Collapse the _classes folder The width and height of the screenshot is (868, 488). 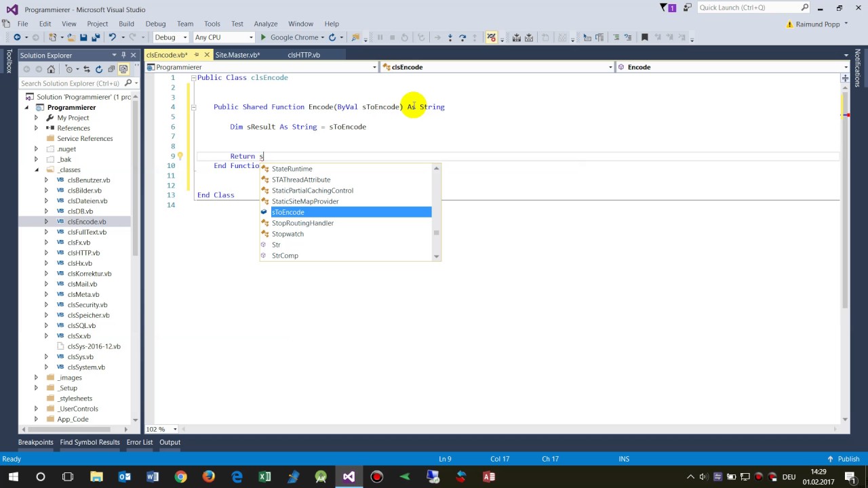click(36, 169)
